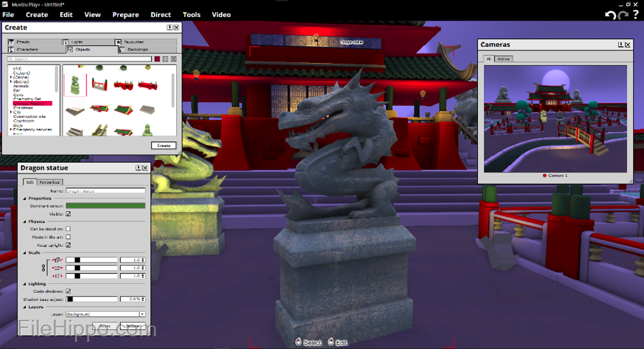
Task: Select Animals in the category tree
Action: 21,86
